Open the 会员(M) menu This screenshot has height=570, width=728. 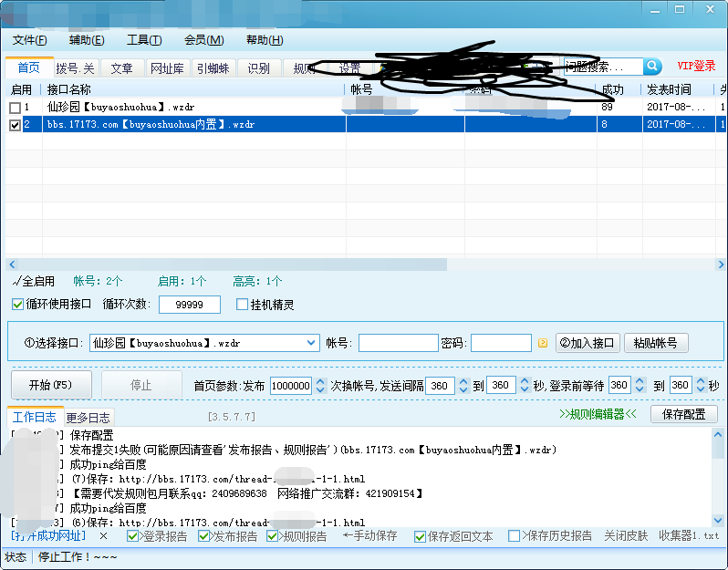pos(203,40)
